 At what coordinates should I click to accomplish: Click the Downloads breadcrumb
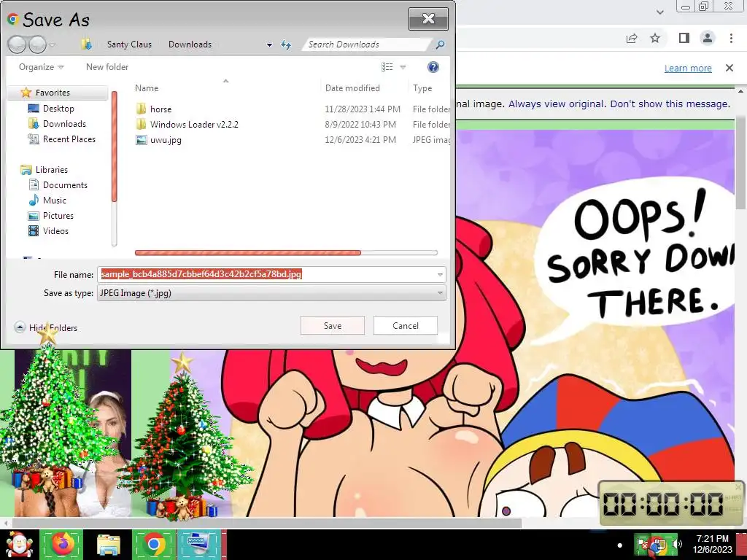point(190,44)
